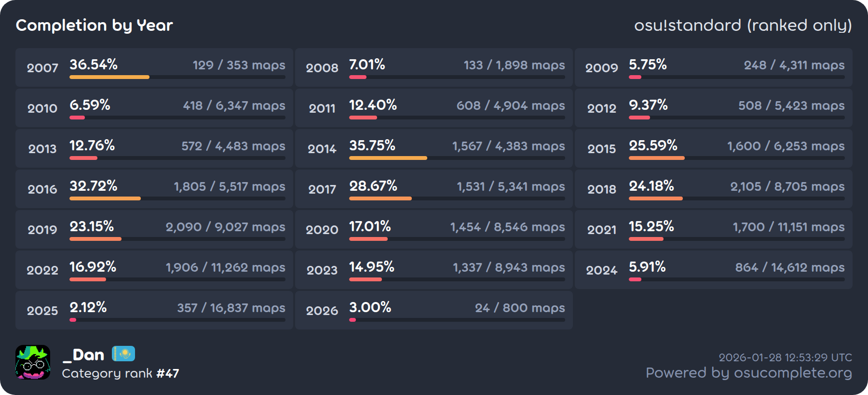Click the osucomplete.org powered-by link
Image resolution: width=868 pixels, height=395 pixels.
(x=748, y=373)
